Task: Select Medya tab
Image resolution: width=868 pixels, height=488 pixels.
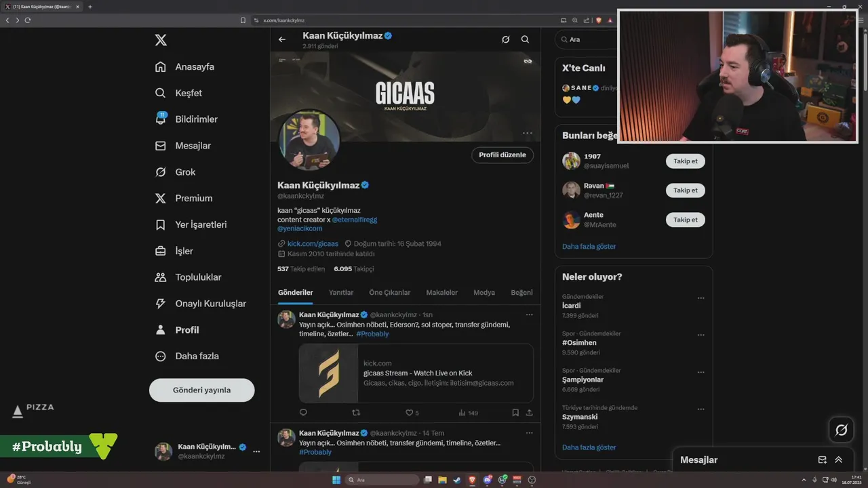Action: pos(484,293)
